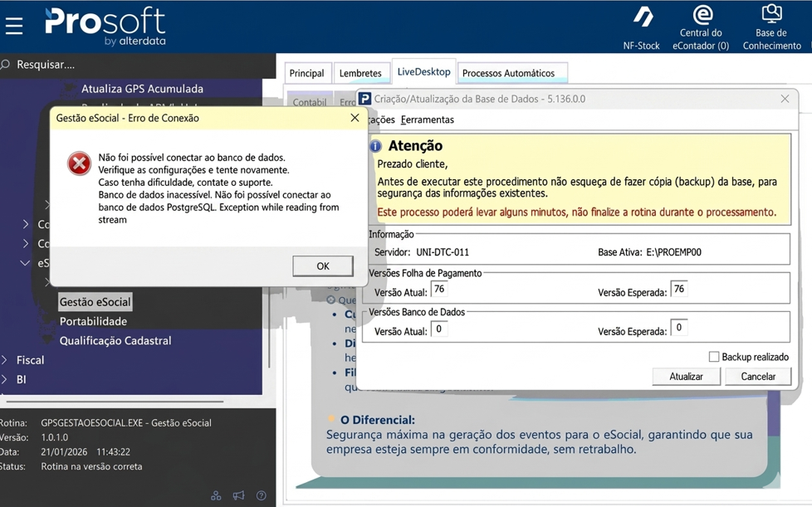
Task: Click the Cancelar button
Action: [x=758, y=377]
